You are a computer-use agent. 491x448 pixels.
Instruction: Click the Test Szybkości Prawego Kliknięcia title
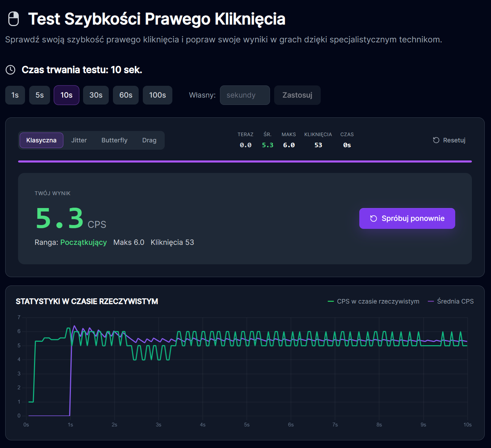[157, 19]
